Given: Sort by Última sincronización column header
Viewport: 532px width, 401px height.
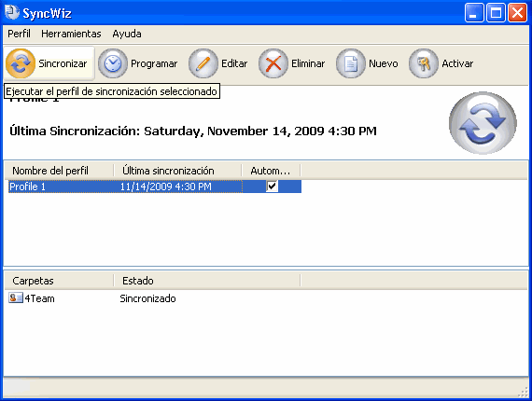Looking at the screenshot, I should (177, 171).
